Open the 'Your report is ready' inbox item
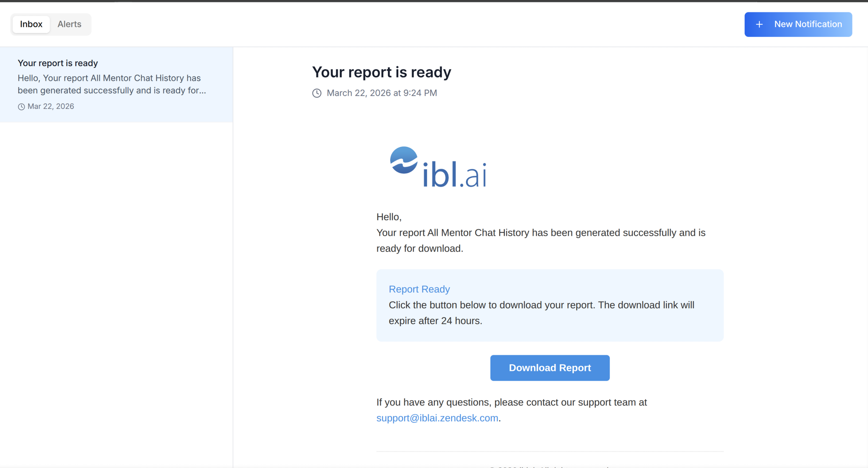This screenshot has width=868, height=468. click(58, 63)
